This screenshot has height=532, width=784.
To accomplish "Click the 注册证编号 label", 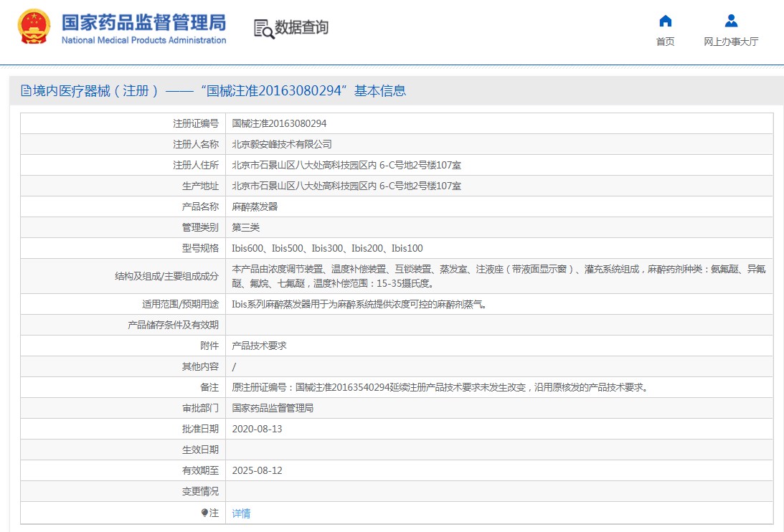I will (x=196, y=123).
